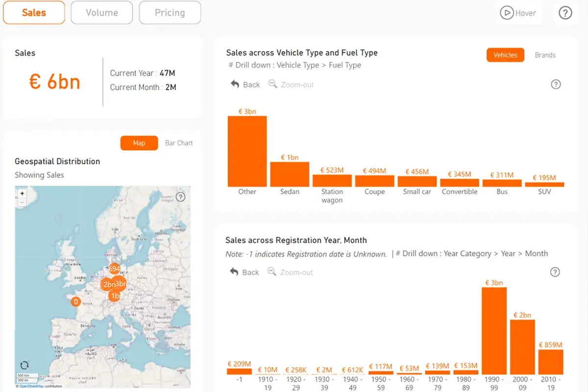Click Zoom-out on the Registration Year chart
The width and height of the screenshot is (588, 392).
[290, 272]
